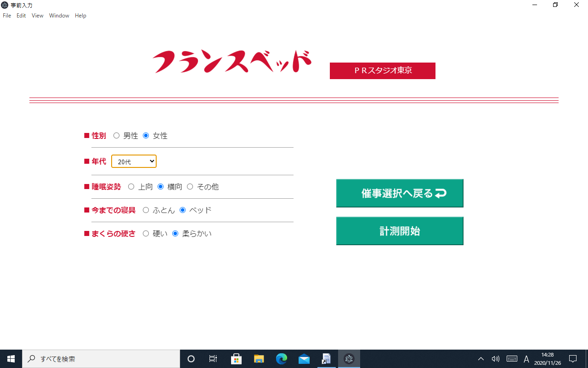Screen dimensions: 588x368
Task: Click the フランスベッド logo
Action: 232,62
